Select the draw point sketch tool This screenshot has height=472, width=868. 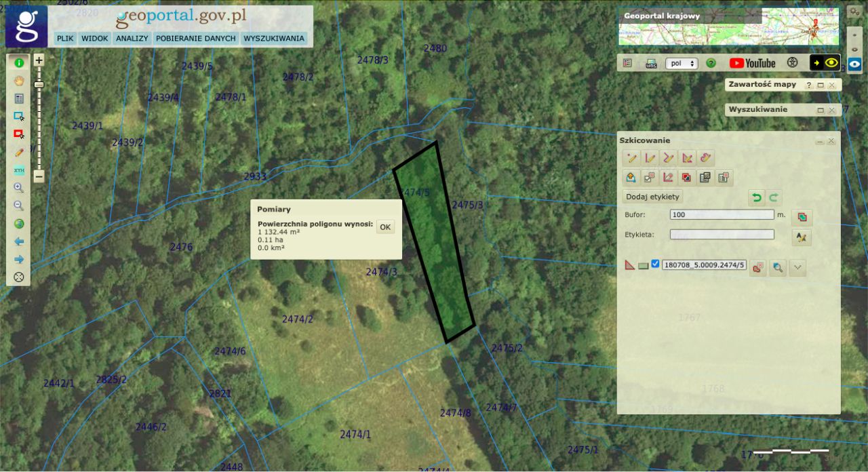point(632,158)
